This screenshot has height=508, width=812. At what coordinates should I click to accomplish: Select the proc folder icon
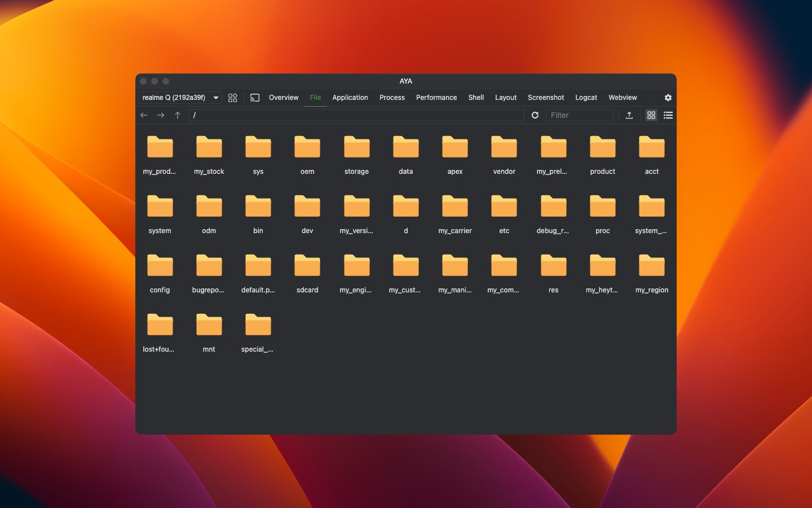click(603, 206)
